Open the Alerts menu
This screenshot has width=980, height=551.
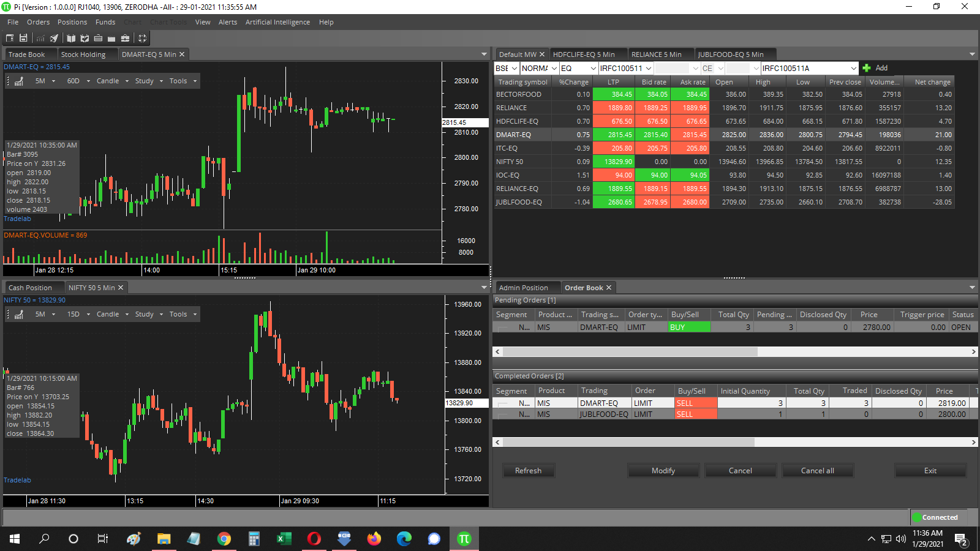click(228, 22)
